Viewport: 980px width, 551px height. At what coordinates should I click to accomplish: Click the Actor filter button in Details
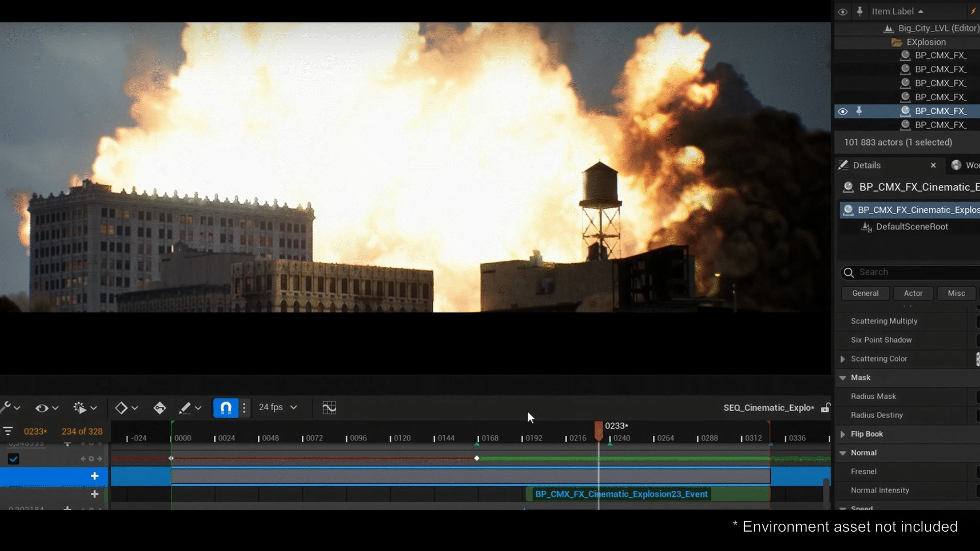(x=913, y=293)
